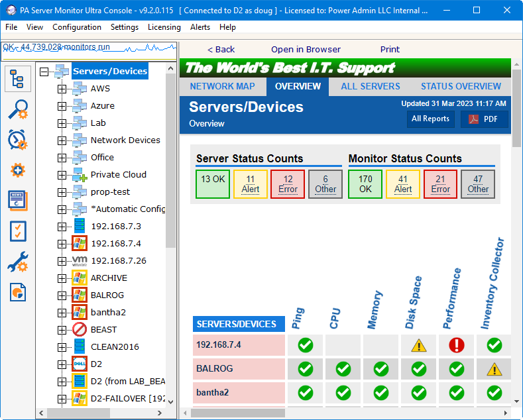Viewport: 523px width, 420px height.
Task: Open the Status Overview tab
Action: (x=461, y=86)
